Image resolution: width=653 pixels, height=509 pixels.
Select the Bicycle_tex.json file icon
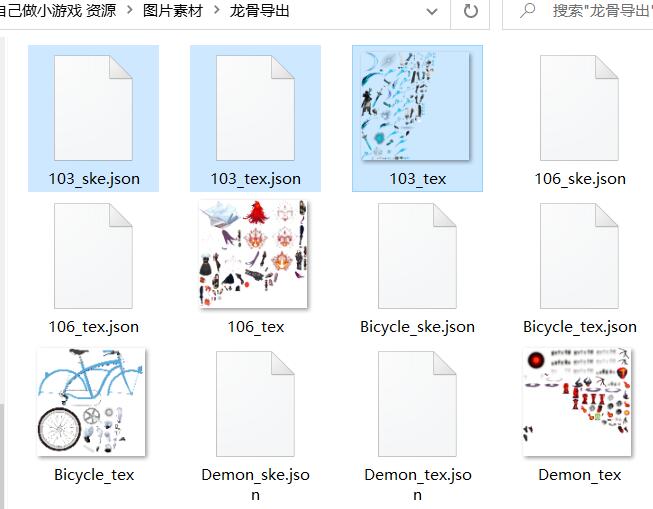pyautogui.click(x=579, y=256)
